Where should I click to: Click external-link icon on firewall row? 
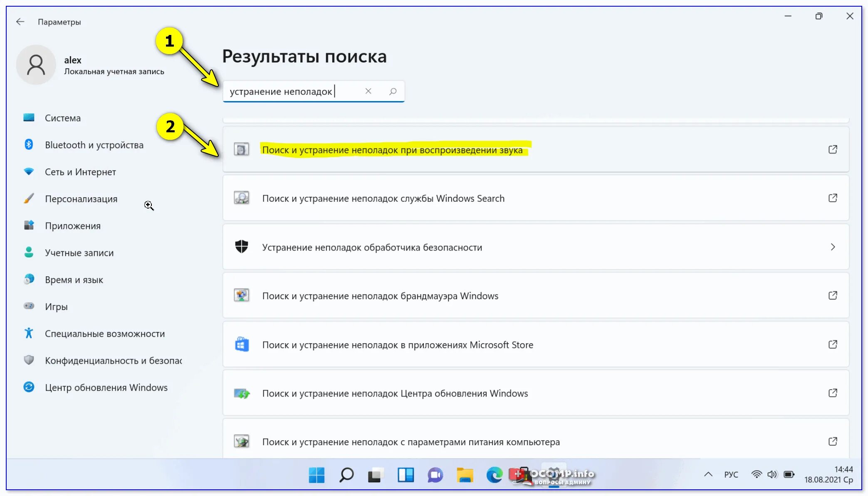(x=833, y=295)
